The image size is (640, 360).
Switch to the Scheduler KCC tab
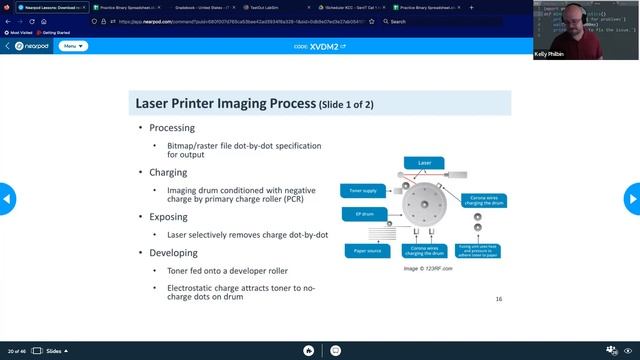coord(352,7)
